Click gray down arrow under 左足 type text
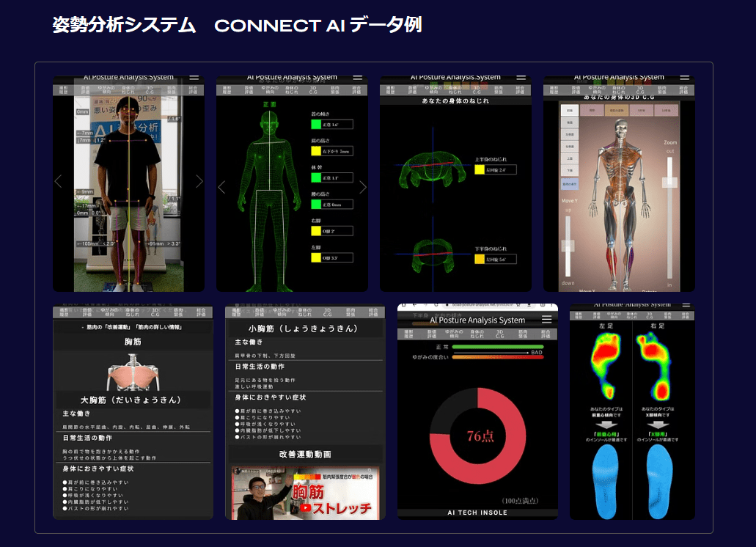The image size is (756, 547). tap(606, 425)
